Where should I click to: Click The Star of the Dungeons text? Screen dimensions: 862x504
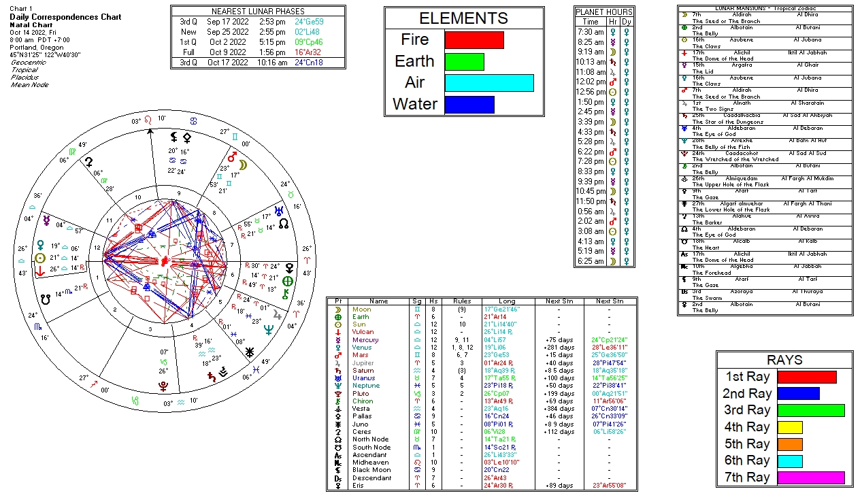point(728,122)
